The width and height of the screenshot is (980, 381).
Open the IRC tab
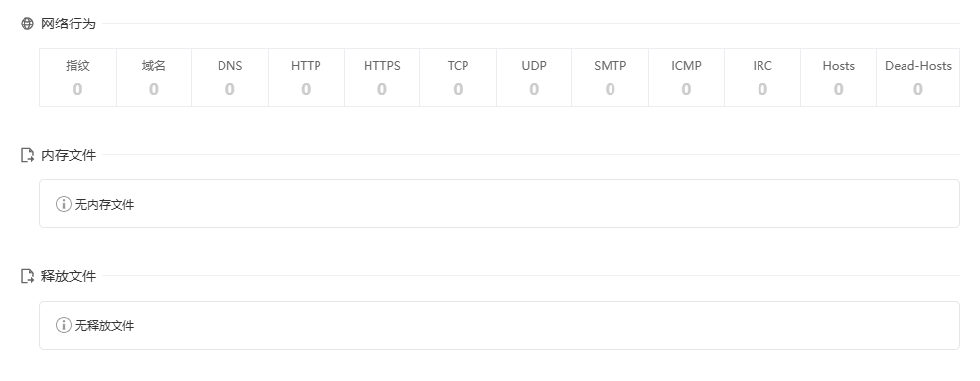[x=762, y=77]
